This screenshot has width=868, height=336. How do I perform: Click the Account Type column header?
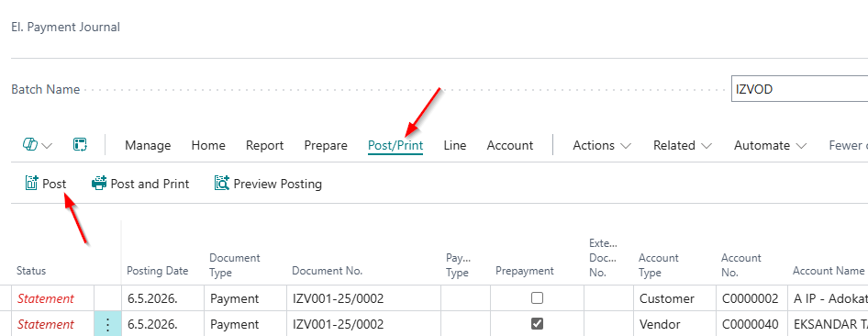[659, 265]
